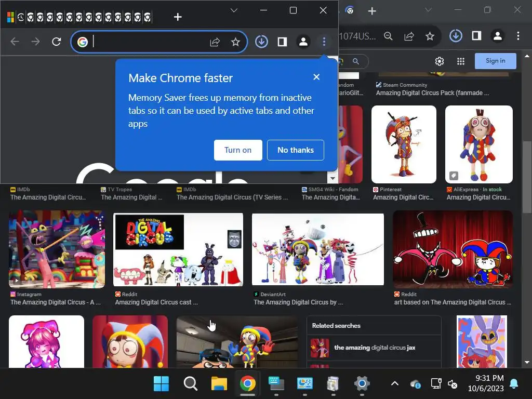Viewport: 532px width, 399px height.
Task: Open tab search chevron in the background window
Action: click(429, 10)
